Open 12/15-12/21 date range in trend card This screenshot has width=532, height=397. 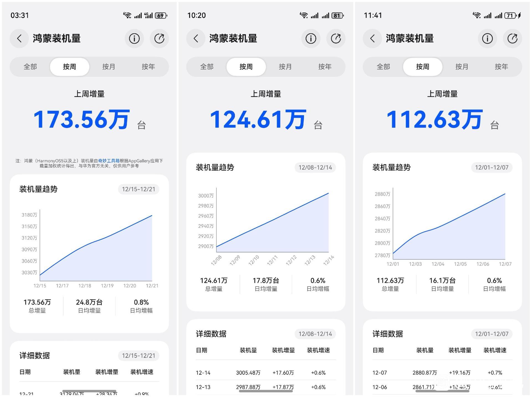139,189
